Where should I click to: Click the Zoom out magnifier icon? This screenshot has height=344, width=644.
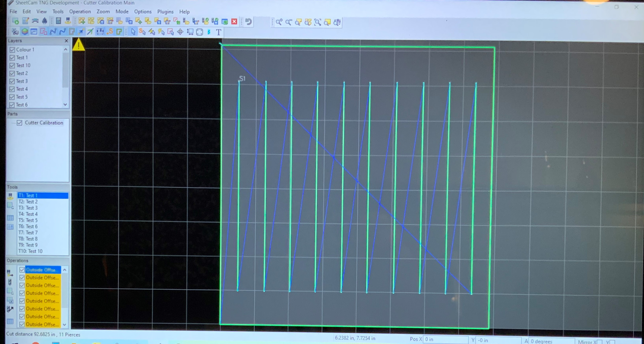288,22
